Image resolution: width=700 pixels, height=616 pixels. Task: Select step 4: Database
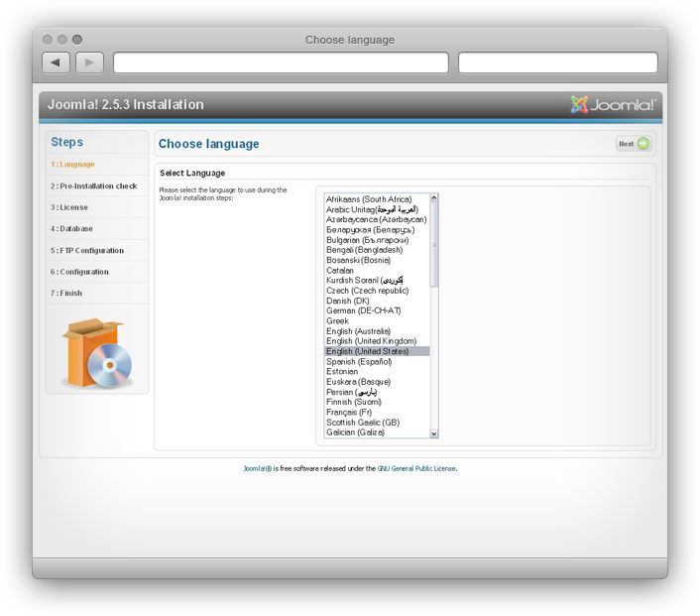[71, 229]
